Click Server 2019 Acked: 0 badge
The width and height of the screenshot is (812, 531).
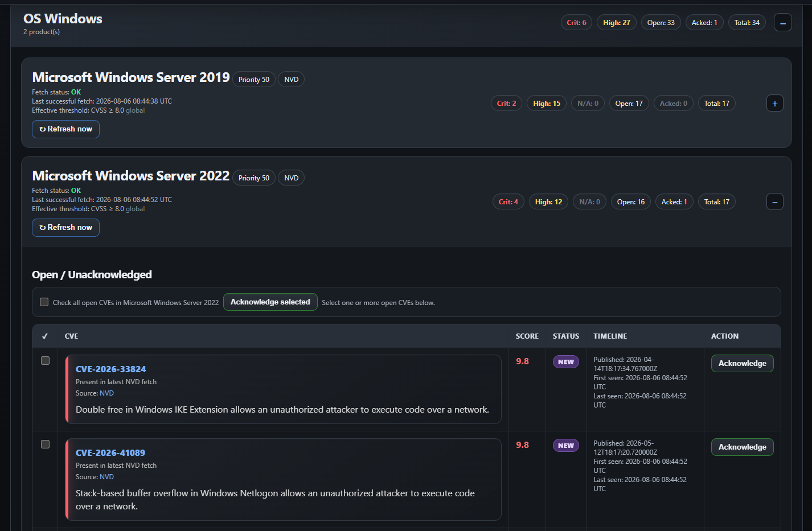[x=673, y=104]
